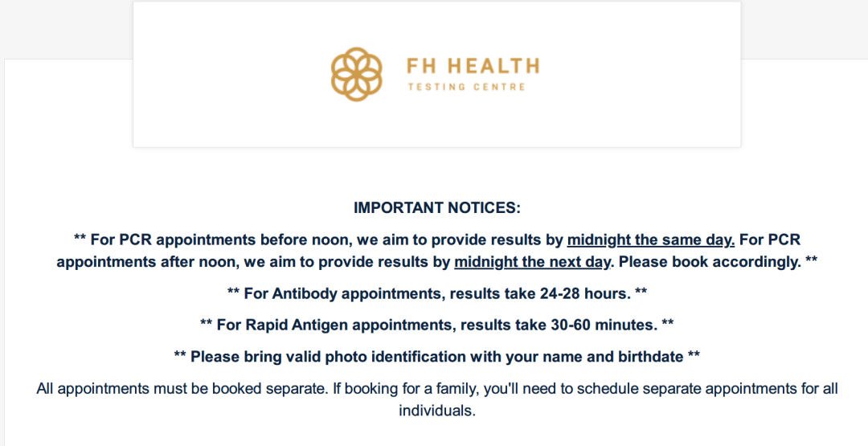Click "All appointments must be booked separate" sentence

coord(182,388)
